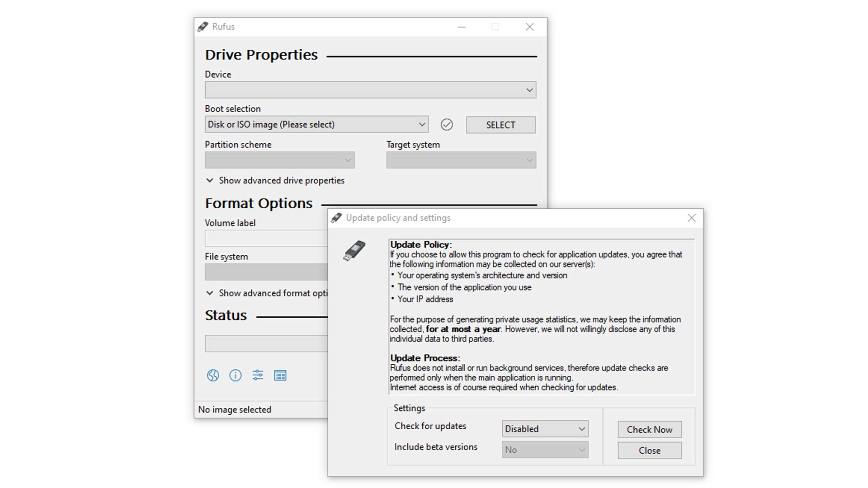The image size is (868, 488).
Task: Open the Device dropdown menu
Action: 370,89
